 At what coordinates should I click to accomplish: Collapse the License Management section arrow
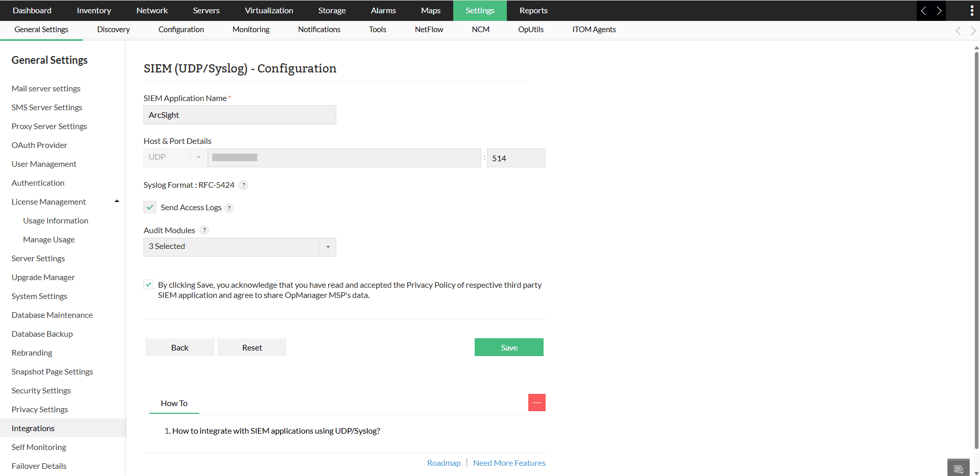click(x=116, y=201)
